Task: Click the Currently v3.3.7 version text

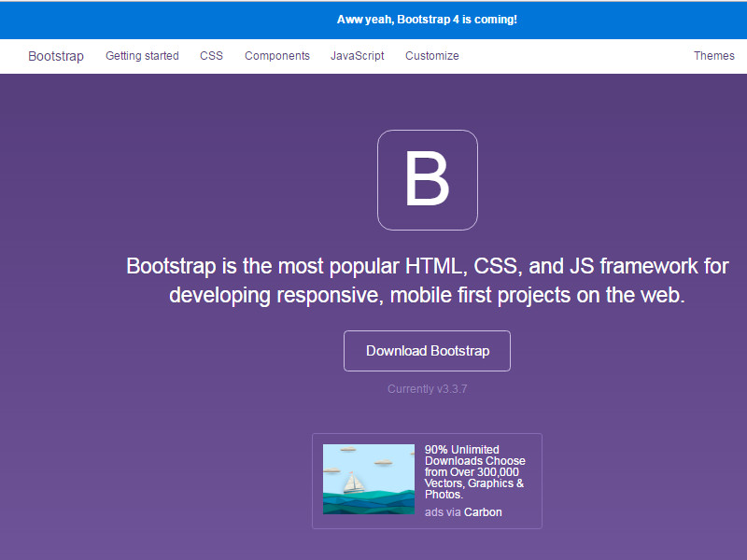Action: [427, 389]
